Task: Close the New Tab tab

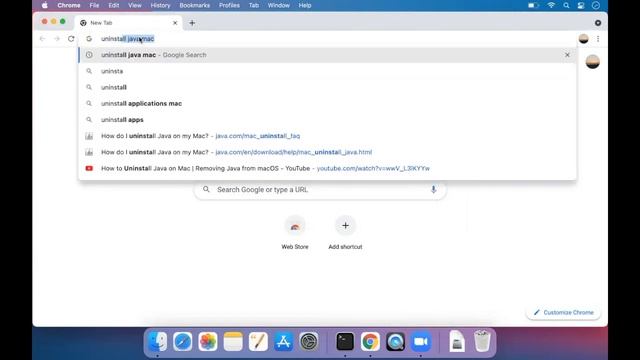Action: [x=175, y=23]
